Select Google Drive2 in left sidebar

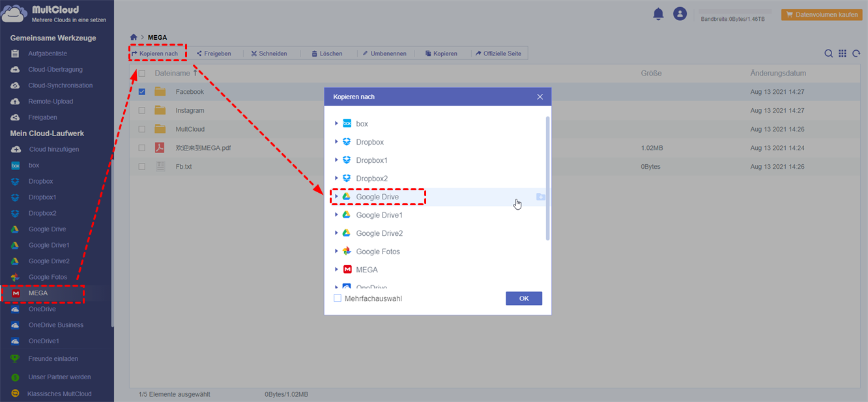49,261
